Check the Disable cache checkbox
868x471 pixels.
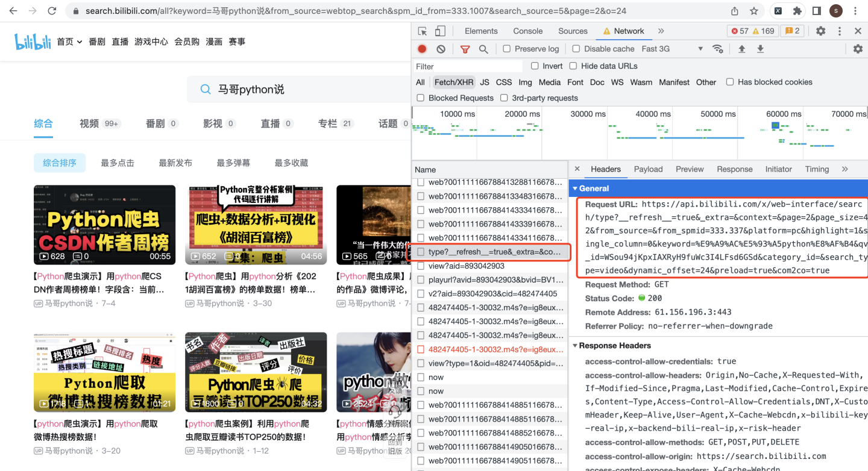click(576, 49)
